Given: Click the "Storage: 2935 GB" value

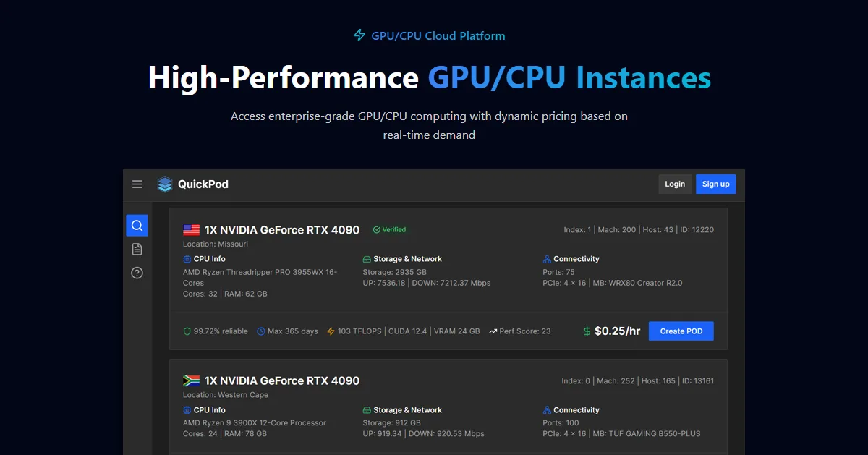Looking at the screenshot, I should pos(395,272).
